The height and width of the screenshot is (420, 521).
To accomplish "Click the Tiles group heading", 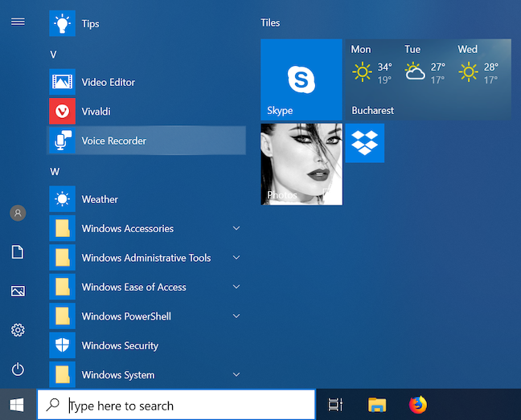I will click(270, 22).
